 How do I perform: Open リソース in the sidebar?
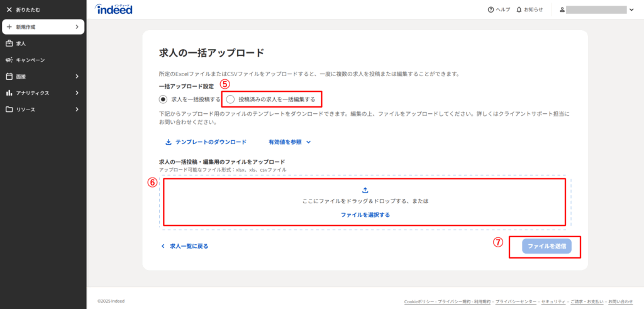43,110
